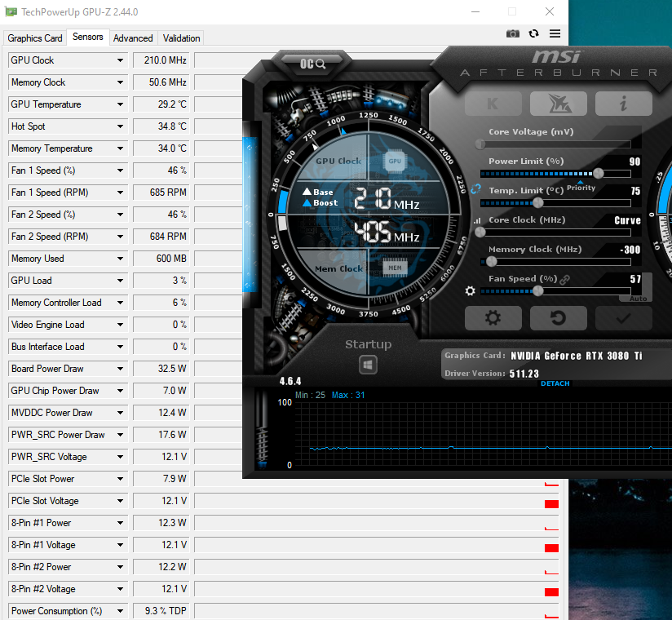Click the Afterburner K (Kombustor) button
Screen dimensions: 672x620
pos(493,104)
